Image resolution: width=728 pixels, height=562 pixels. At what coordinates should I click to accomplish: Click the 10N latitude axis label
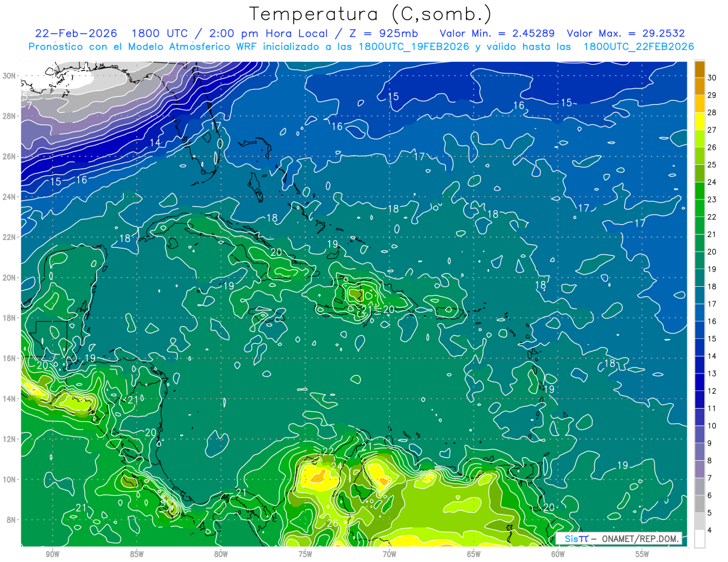tap(10, 480)
